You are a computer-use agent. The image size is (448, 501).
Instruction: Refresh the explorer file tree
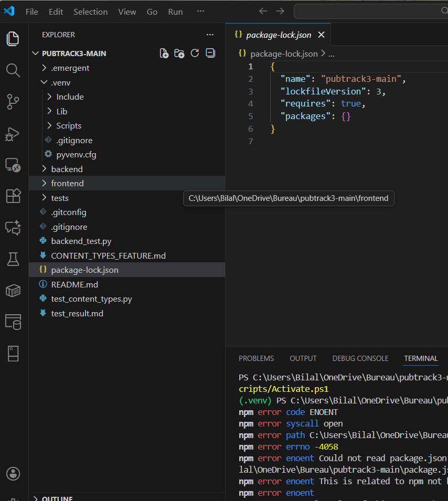click(x=195, y=54)
